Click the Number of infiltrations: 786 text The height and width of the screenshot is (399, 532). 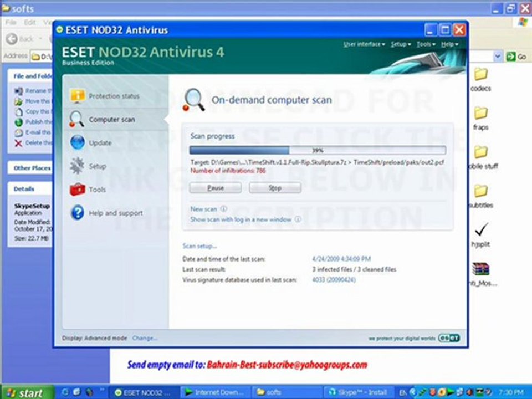click(x=228, y=171)
